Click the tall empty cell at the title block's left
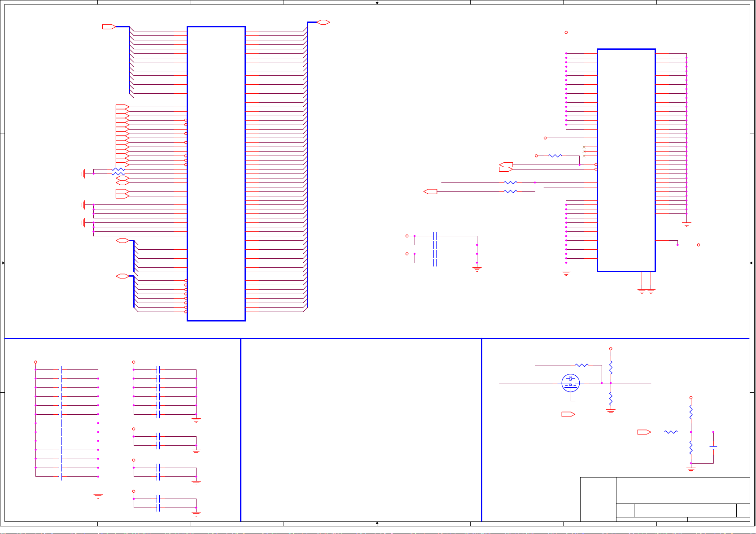Screen dimensions: 756x534 tap(598, 499)
